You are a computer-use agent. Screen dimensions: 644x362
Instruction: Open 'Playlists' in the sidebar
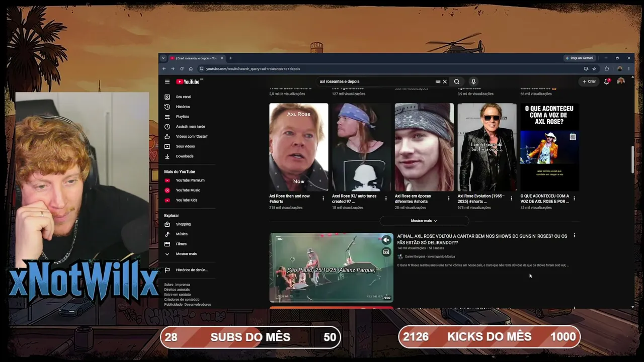tap(183, 117)
